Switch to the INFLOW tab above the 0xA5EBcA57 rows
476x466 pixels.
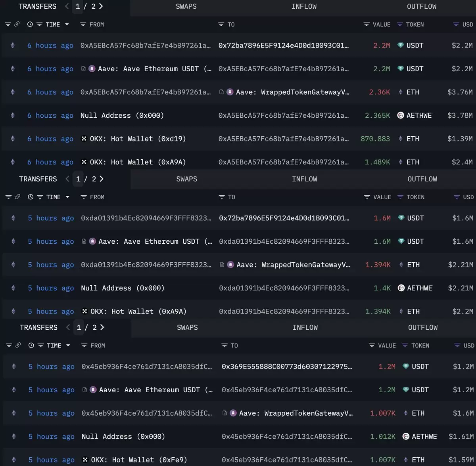click(304, 6)
